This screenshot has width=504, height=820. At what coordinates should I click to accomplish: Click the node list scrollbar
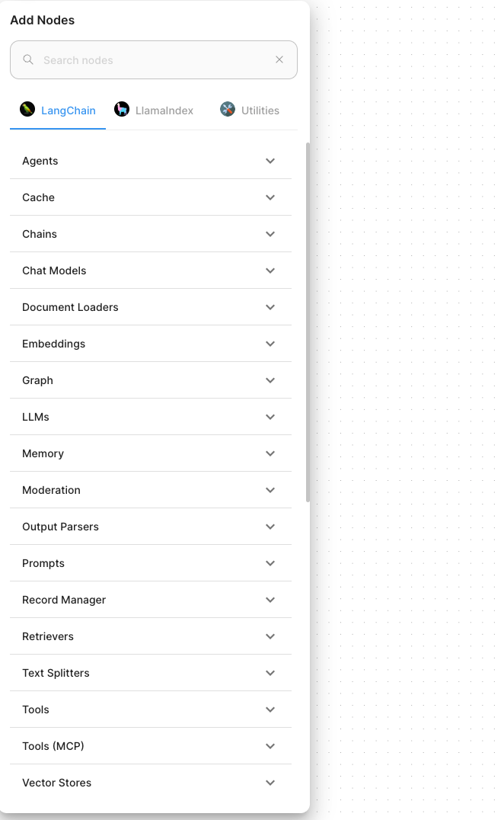pyautogui.click(x=308, y=322)
